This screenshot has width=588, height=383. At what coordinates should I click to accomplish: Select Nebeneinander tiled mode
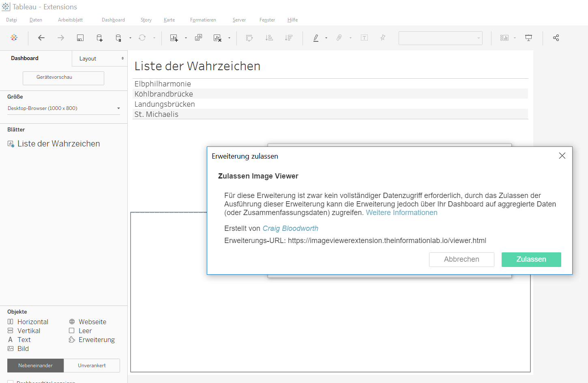36,366
